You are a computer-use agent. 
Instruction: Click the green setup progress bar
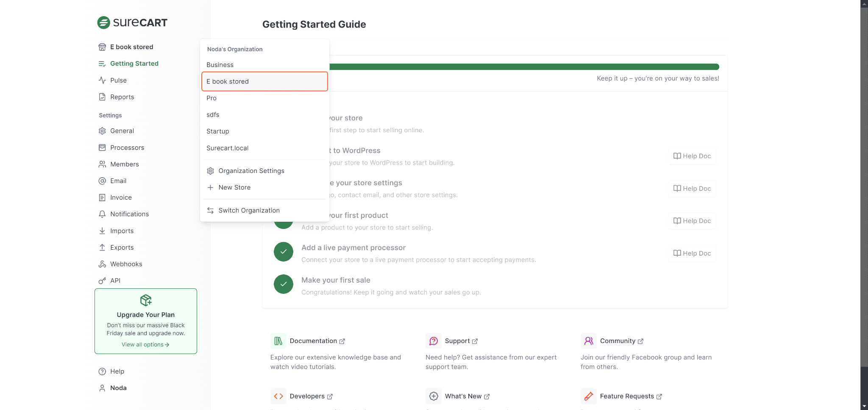point(524,67)
